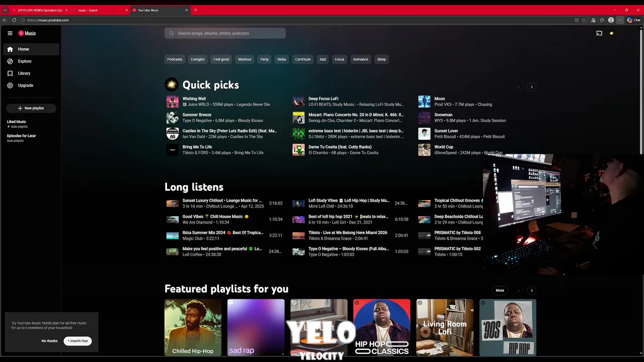Reload the page with browser refresh icon
This screenshot has height=362, width=644.
(x=14, y=20)
